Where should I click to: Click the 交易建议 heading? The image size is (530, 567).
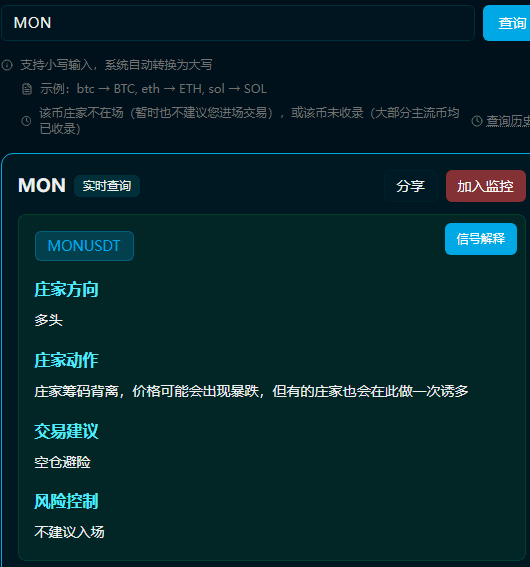click(66, 431)
